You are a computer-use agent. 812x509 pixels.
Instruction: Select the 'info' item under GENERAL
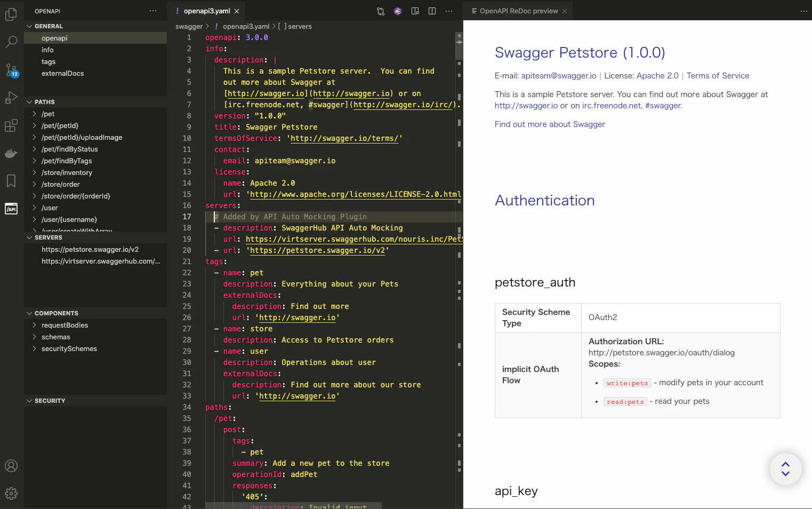[x=95, y=50]
